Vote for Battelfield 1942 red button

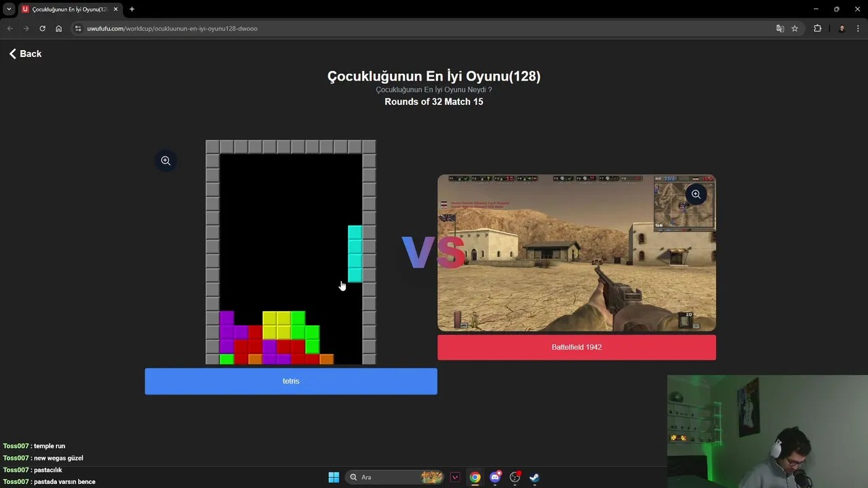coord(576,347)
